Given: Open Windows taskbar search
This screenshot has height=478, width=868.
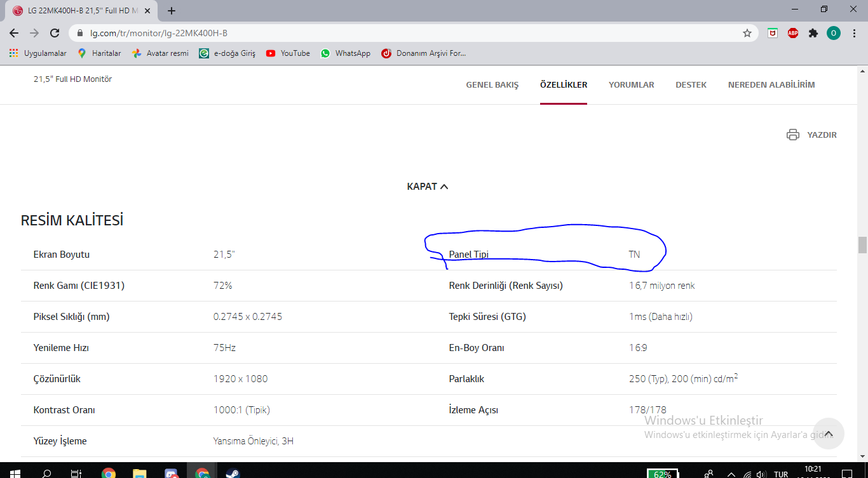Looking at the screenshot, I should click(x=46, y=474).
